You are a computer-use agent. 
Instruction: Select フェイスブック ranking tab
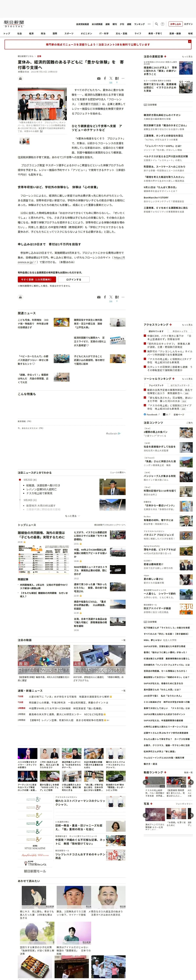pyautogui.click(x=156, y=385)
